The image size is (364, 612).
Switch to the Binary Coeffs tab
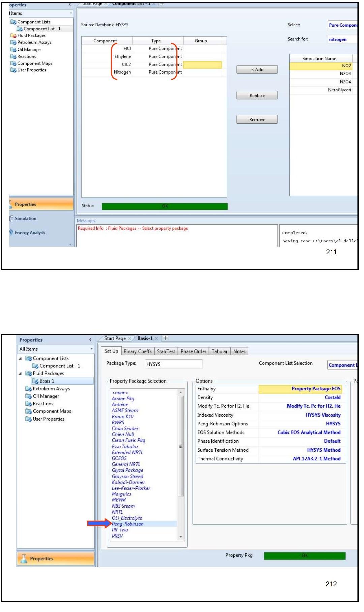click(x=138, y=351)
